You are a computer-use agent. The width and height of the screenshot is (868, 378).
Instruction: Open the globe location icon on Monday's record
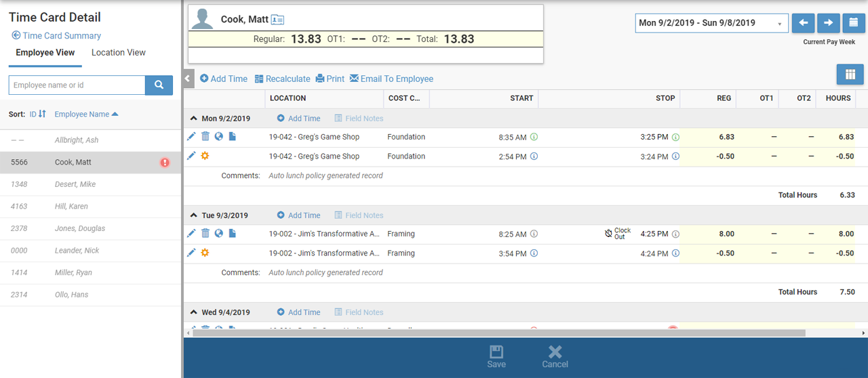tap(219, 137)
